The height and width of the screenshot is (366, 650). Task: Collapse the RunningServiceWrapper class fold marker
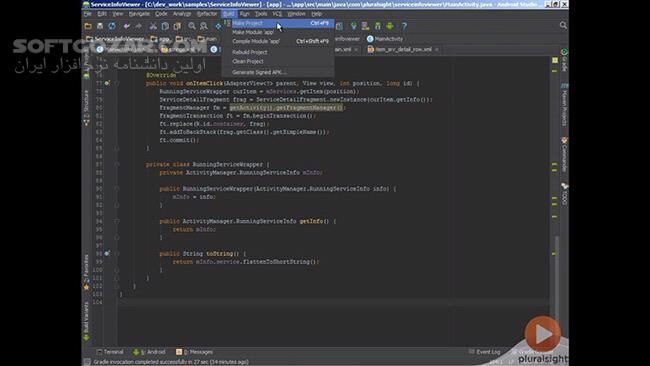tap(117, 165)
